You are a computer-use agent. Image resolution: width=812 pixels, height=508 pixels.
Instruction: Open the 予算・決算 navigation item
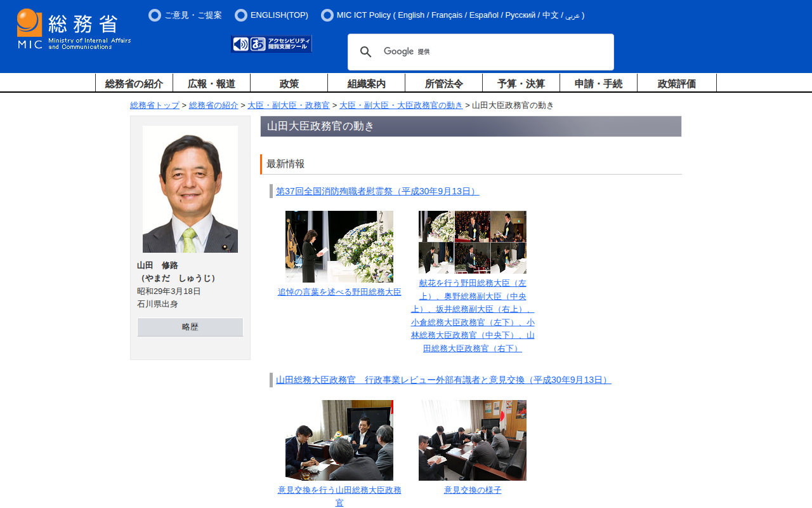521,83
